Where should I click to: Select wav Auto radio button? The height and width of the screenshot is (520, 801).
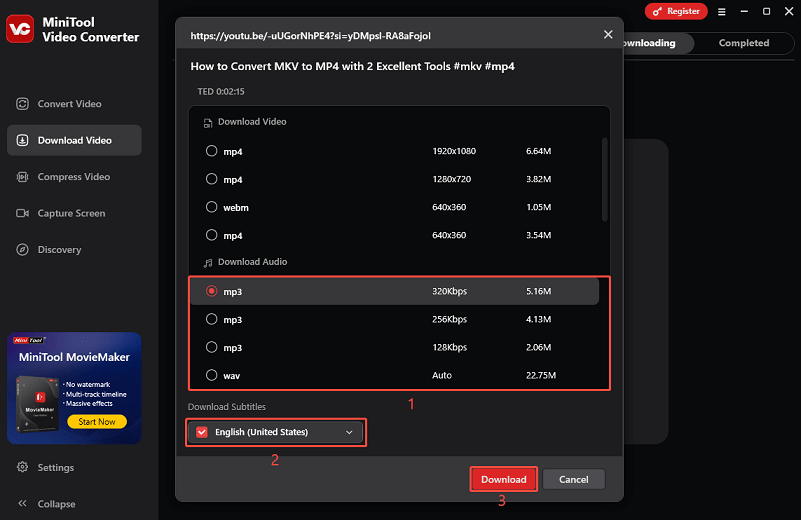tap(211, 375)
